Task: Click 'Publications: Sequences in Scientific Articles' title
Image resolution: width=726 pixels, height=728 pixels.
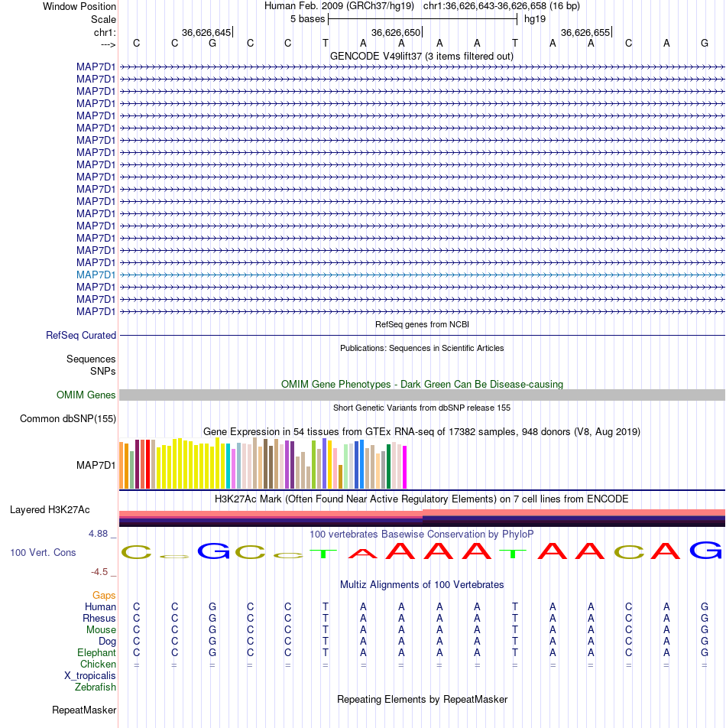Action: pos(422,348)
